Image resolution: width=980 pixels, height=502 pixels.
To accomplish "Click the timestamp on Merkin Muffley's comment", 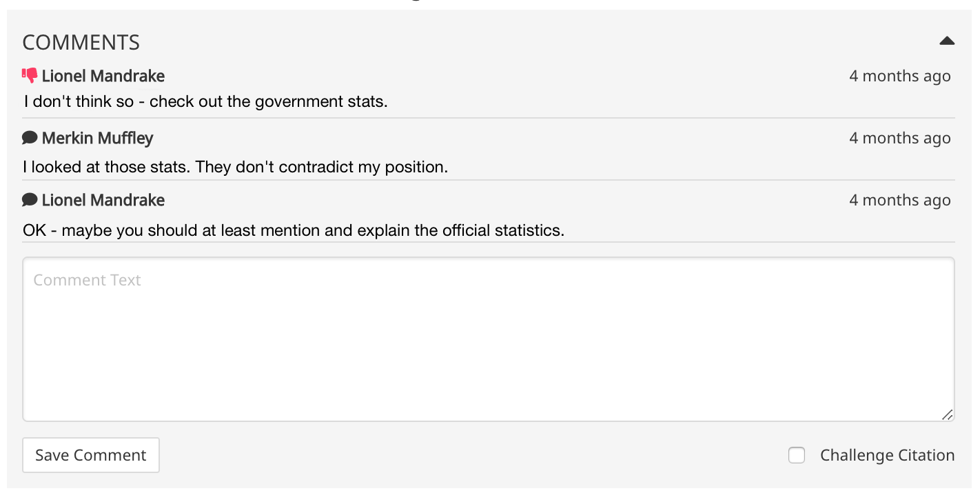I will 900,138.
